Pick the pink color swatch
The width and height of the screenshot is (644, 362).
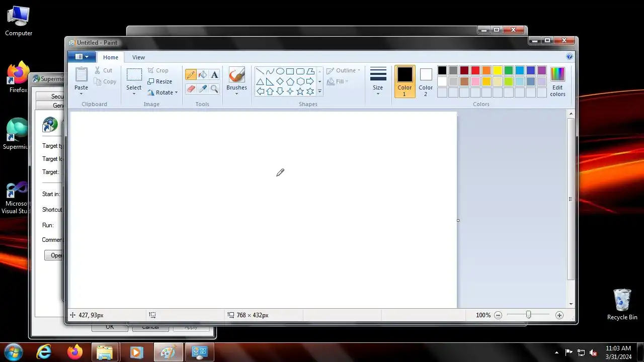click(475, 81)
